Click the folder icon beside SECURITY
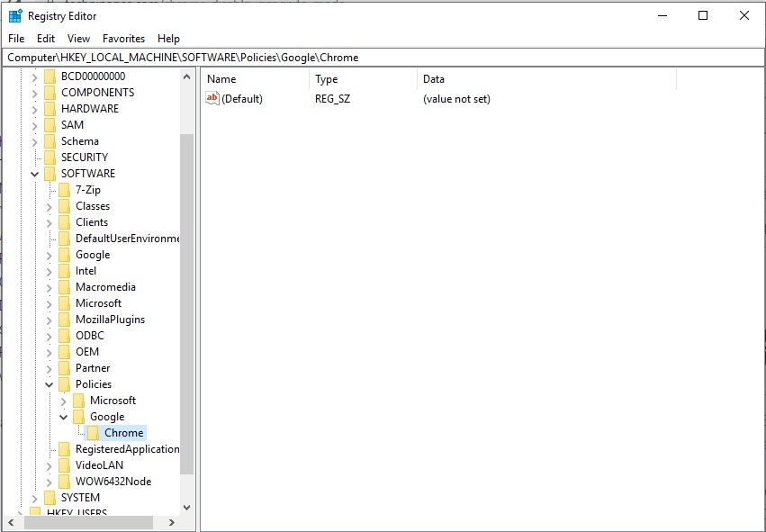The image size is (766, 532). click(50, 158)
